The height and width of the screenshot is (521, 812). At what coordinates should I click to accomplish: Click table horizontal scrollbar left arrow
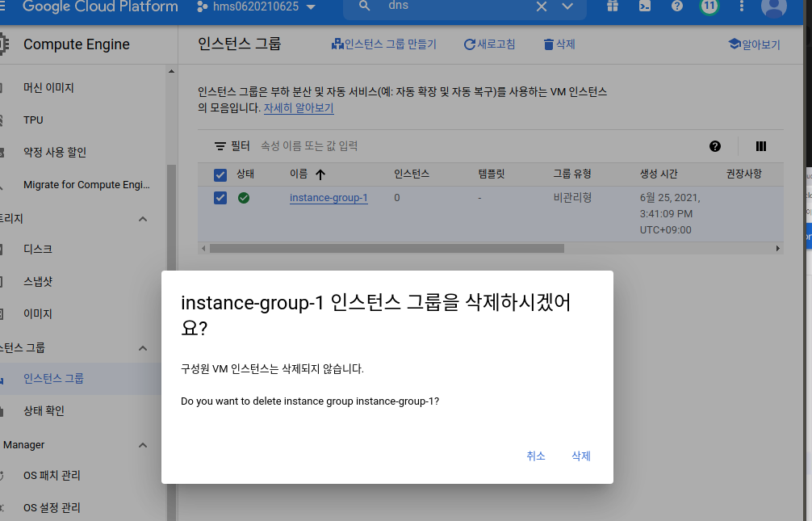pyautogui.click(x=203, y=248)
